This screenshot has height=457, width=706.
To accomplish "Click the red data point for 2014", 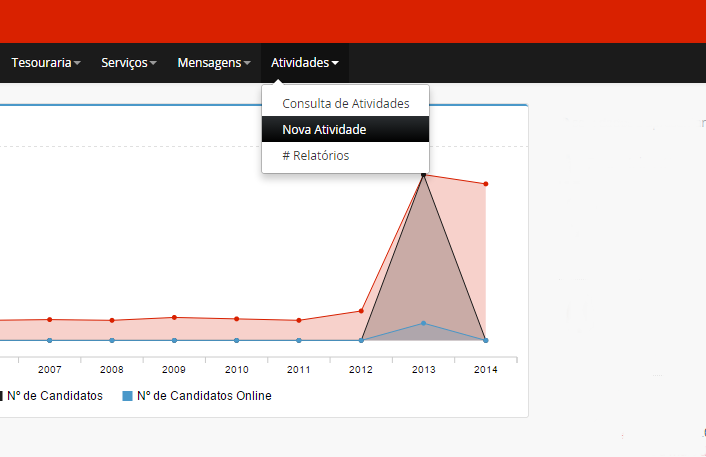I will [x=486, y=184].
